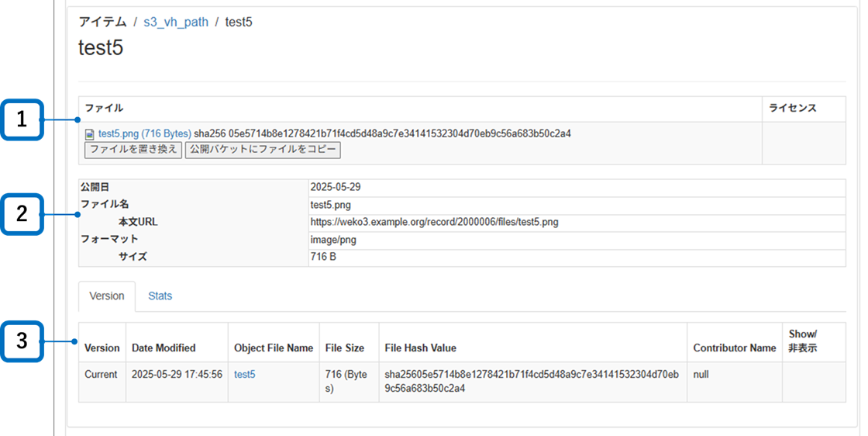Click the Date Modified column header
Viewport: 868px width, 436px height.
(x=164, y=348)
